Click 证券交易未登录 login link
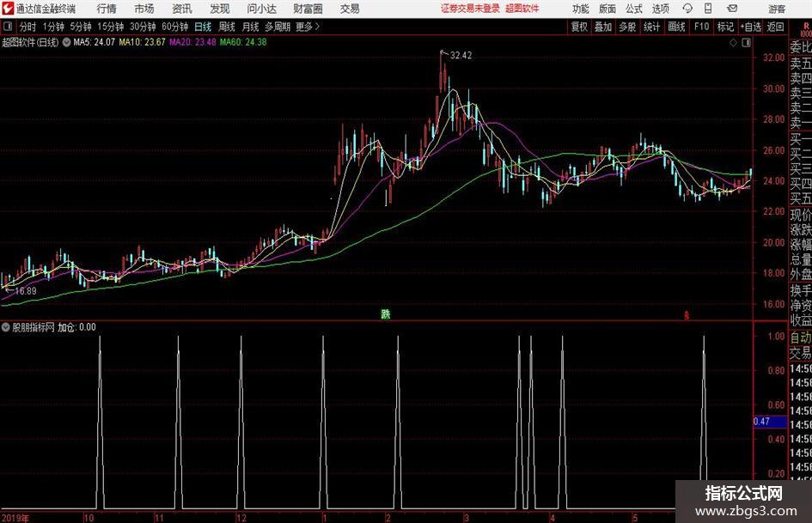812x523 pixels. click(470, 9)
